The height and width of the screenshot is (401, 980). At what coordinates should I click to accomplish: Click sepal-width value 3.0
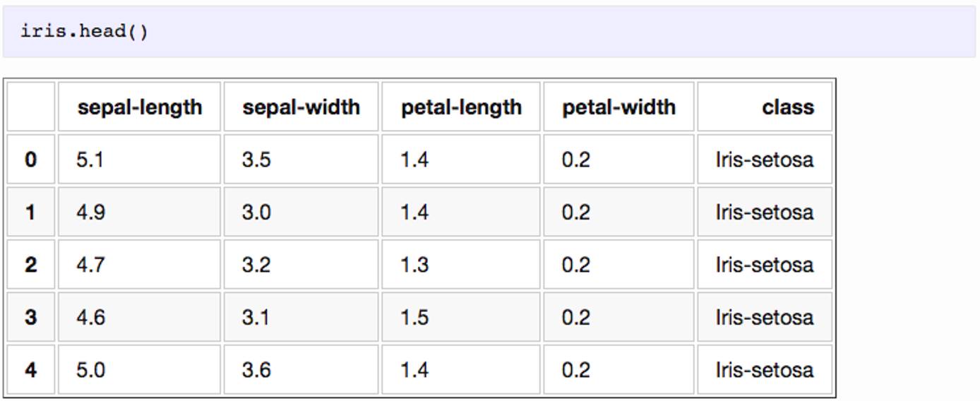click(x=256, y=212)
